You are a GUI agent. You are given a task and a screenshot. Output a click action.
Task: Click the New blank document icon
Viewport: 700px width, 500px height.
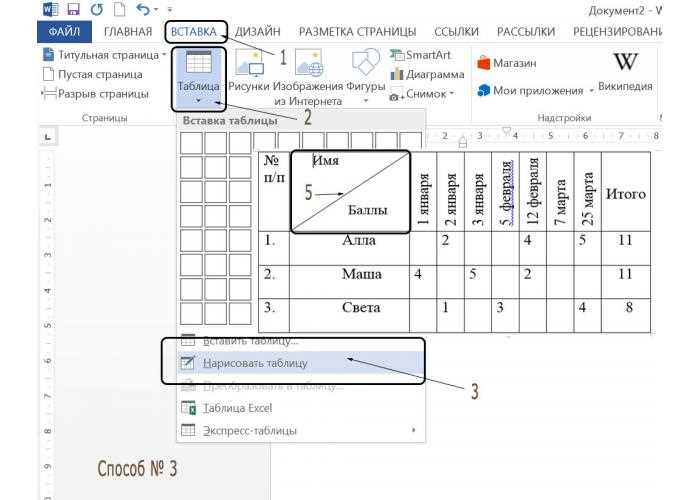click(120, 9)
